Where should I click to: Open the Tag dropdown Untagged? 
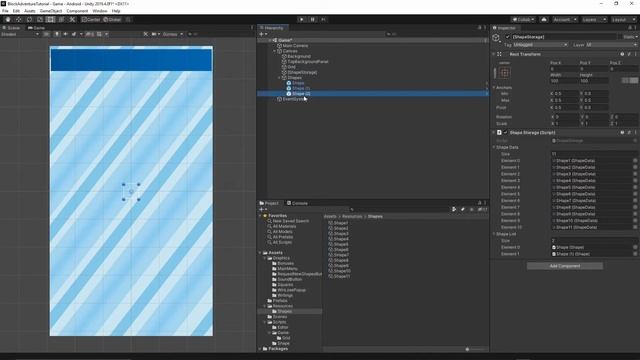tap(540, 45)
